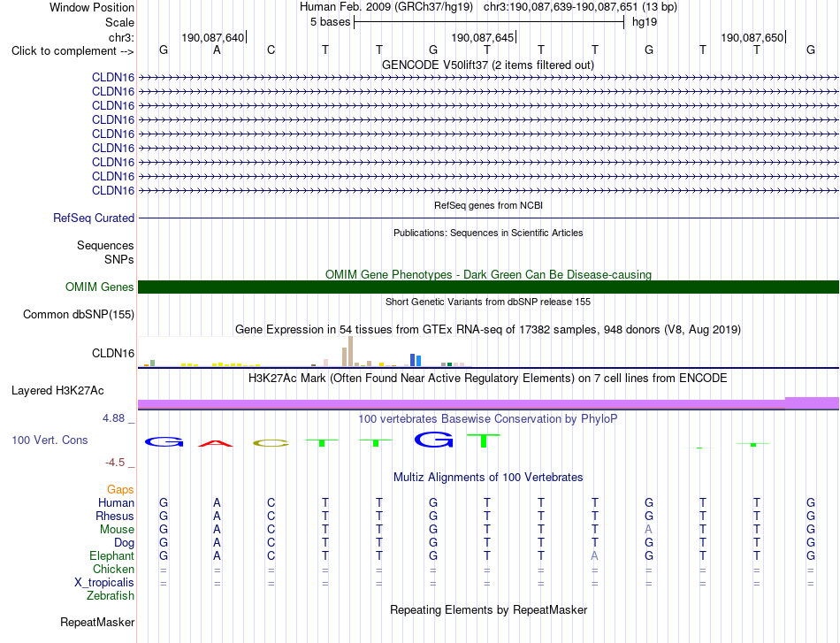Click '100 vertebrates Basewise Conservation by PhyloP' title
840x643 pixels.
487,419
